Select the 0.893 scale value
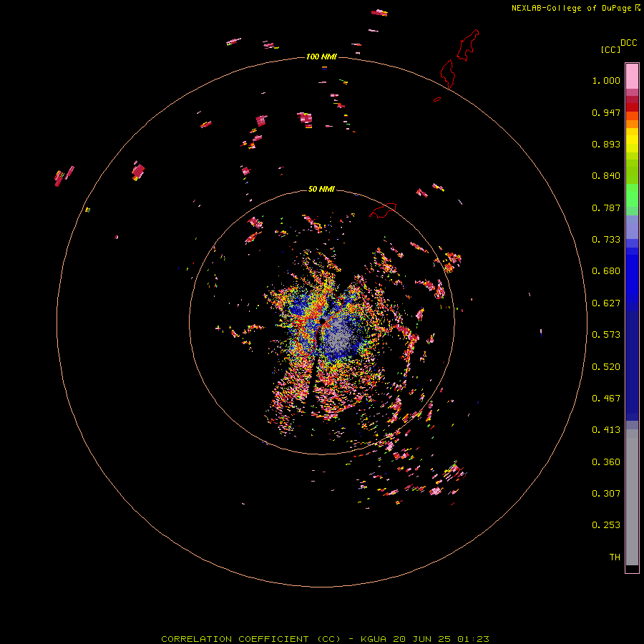The image size is (644, 644). (x=606, y=144)
